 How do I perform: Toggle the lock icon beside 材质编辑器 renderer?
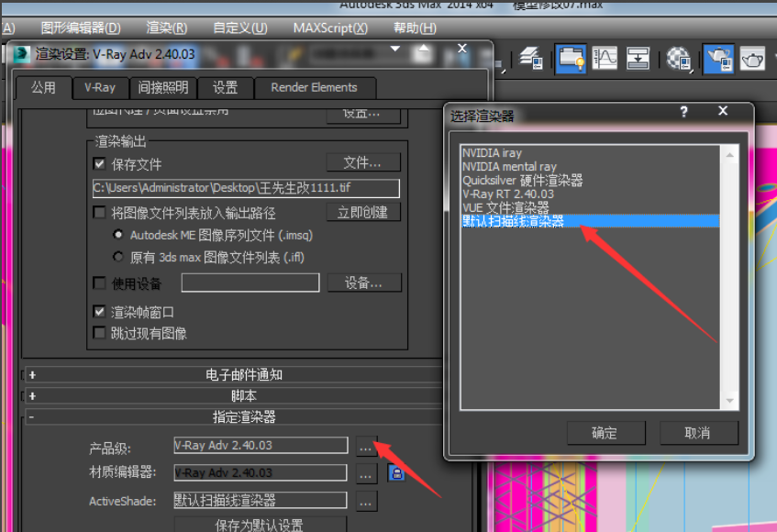[x=396, y=473]
